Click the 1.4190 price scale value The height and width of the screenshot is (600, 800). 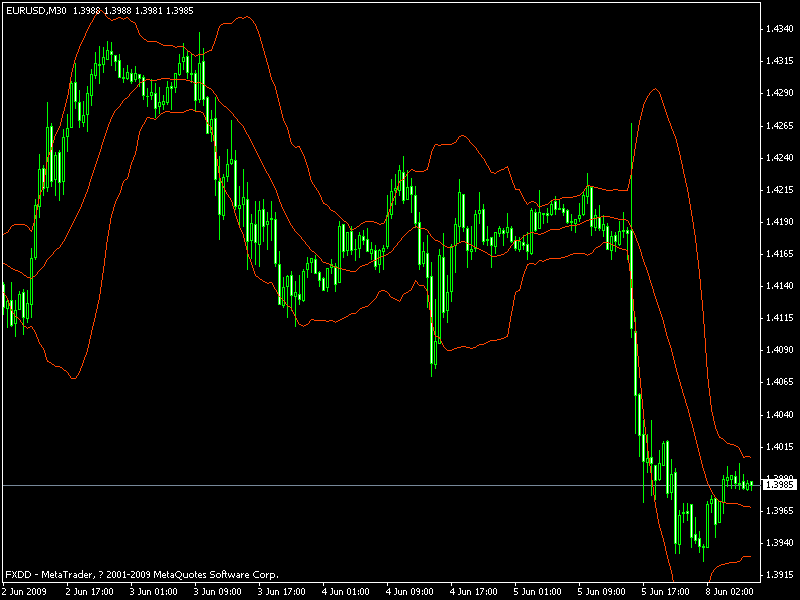(780, 222)
